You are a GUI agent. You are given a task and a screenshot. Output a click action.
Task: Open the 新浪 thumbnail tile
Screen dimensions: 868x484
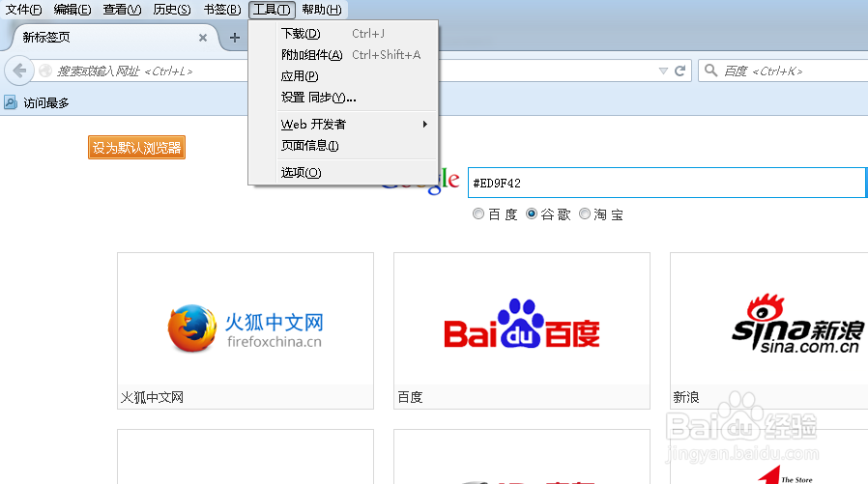768,330
